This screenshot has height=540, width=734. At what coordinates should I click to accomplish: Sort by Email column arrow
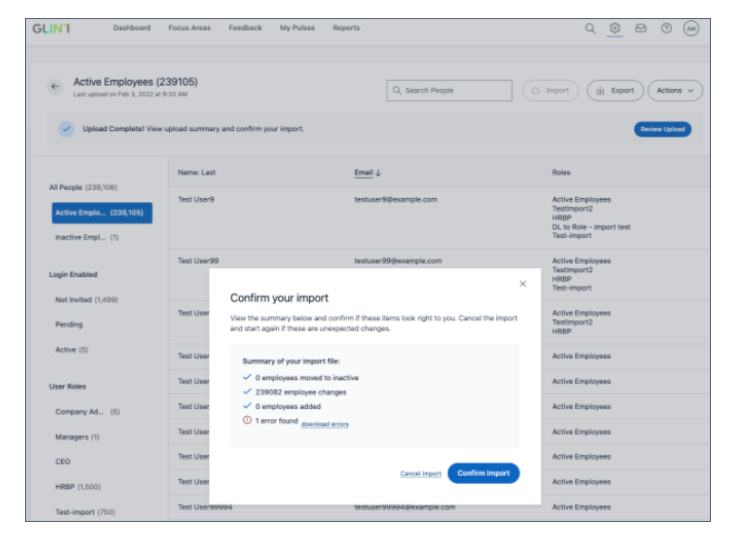point(378,173)
